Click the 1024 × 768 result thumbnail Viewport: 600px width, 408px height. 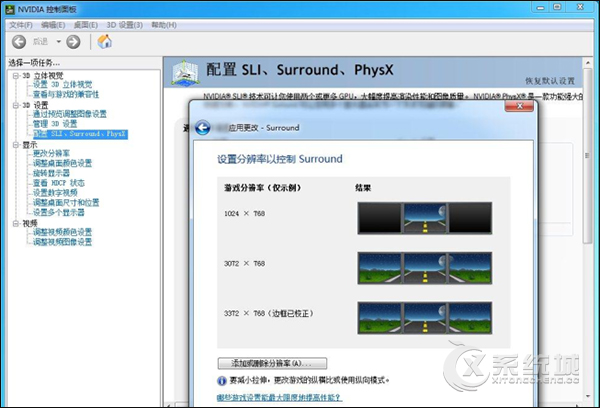pyautogui.click(x=425, y=218)
